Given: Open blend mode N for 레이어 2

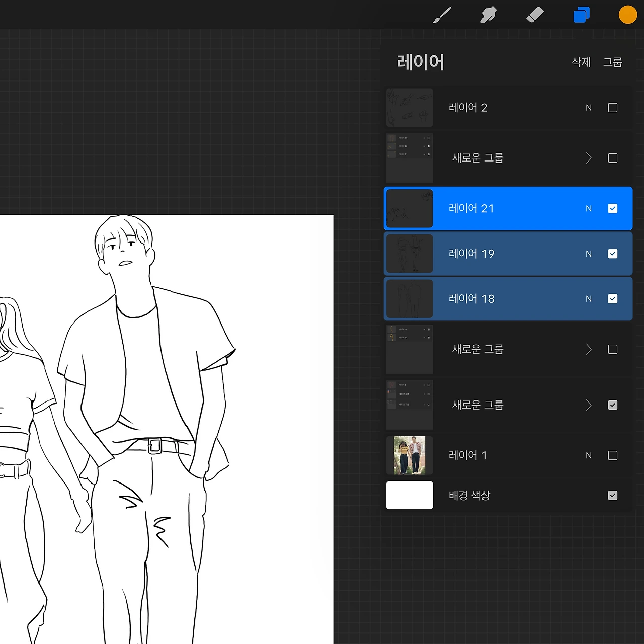Looking at the screenshot, I should (x=589, y=108).
